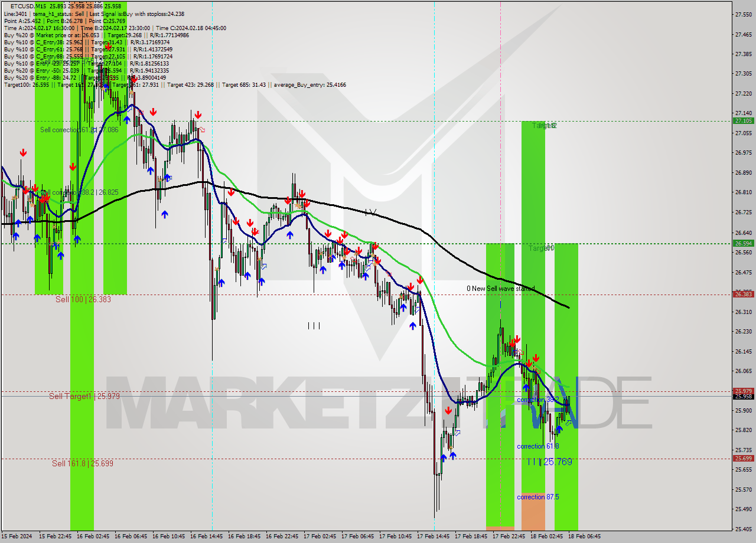Click the 27.305 price axis label
The width and height of the screenshot is (756, 543).
point(743,74)
